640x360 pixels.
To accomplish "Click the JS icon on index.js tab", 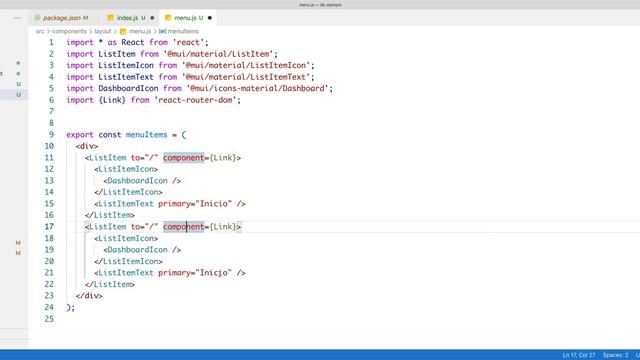I will pos(110,18).
